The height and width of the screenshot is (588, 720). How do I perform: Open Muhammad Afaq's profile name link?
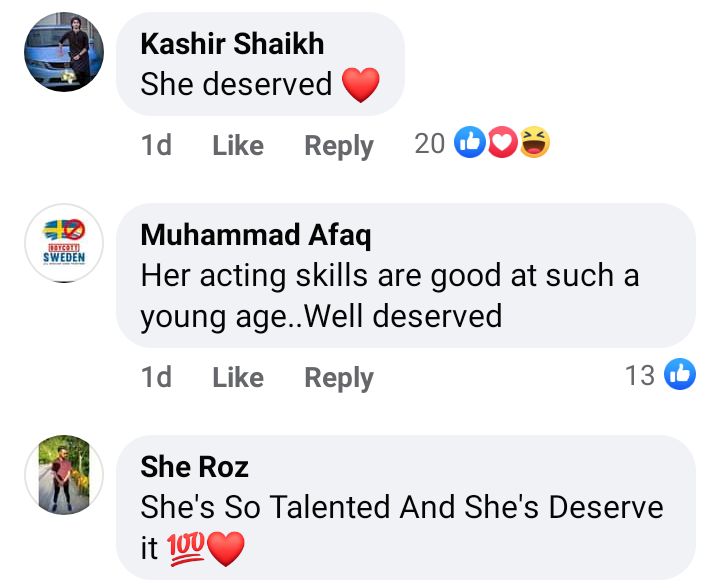click(x=255, y=234)
